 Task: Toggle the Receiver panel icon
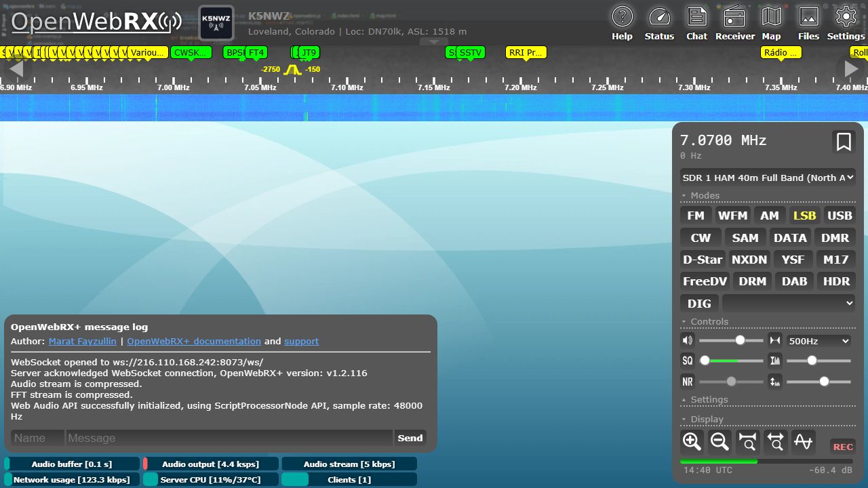(735, 23)
